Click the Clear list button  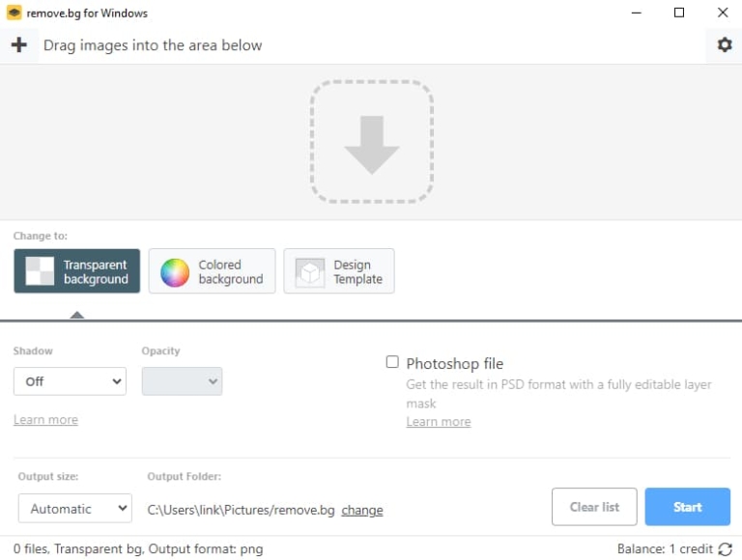[593, 507]
